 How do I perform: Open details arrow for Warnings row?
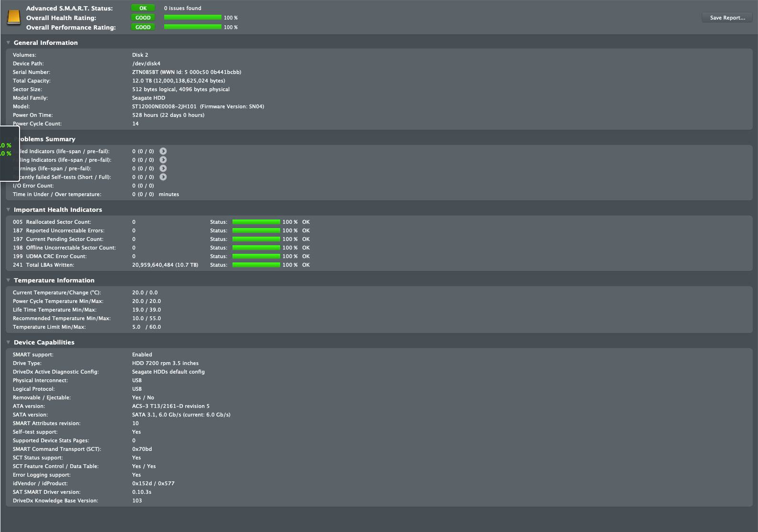(x=163, y=168)
